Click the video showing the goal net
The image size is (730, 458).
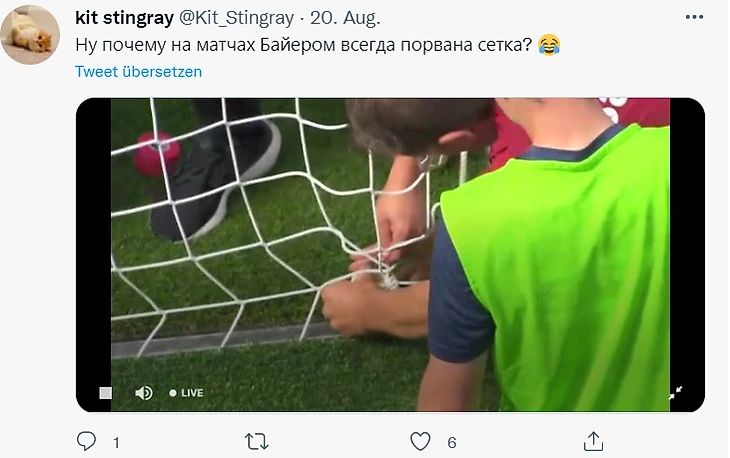[x=390, y=255]
